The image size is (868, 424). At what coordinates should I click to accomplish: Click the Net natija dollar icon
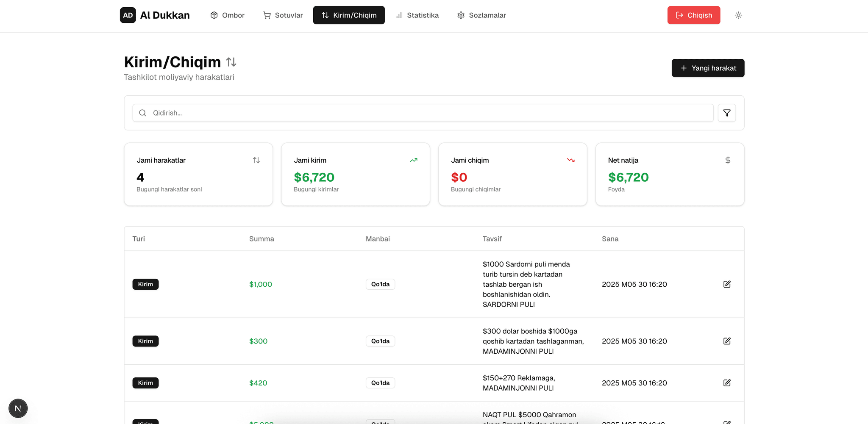point(727,160)
